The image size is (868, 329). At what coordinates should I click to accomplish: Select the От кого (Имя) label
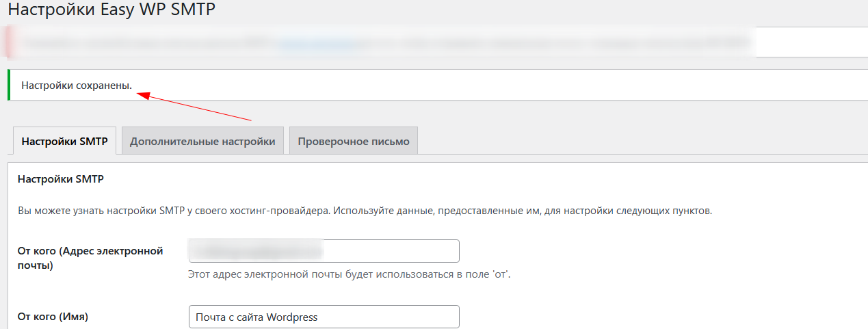point(53,317)
